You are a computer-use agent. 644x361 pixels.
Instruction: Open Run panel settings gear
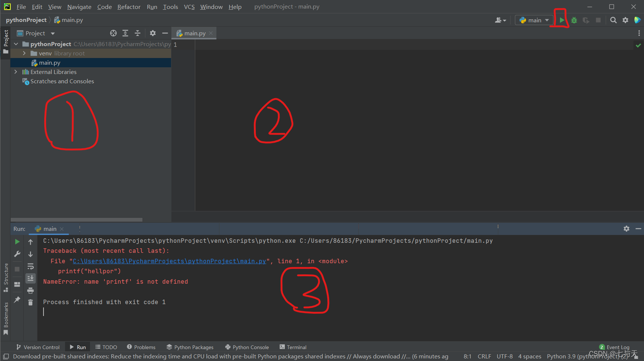pos(627,229)
